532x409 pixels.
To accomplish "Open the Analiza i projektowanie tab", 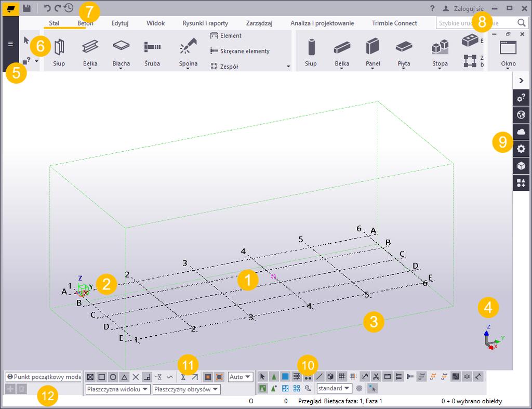I will pos(322,23).
